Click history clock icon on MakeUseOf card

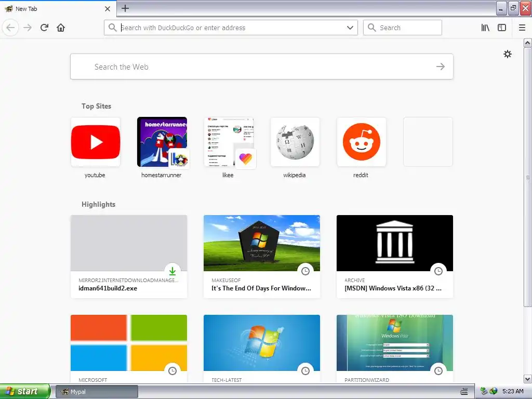point(305,271)
